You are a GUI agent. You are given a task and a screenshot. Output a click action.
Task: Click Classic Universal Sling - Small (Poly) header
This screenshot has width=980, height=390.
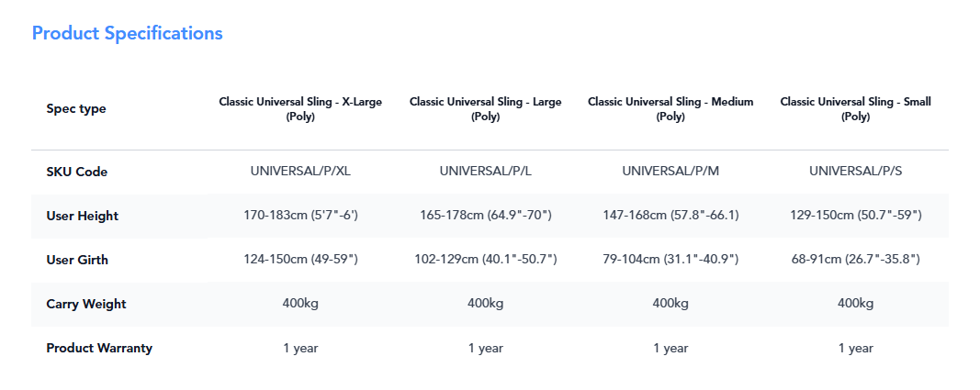pos(856,108)
